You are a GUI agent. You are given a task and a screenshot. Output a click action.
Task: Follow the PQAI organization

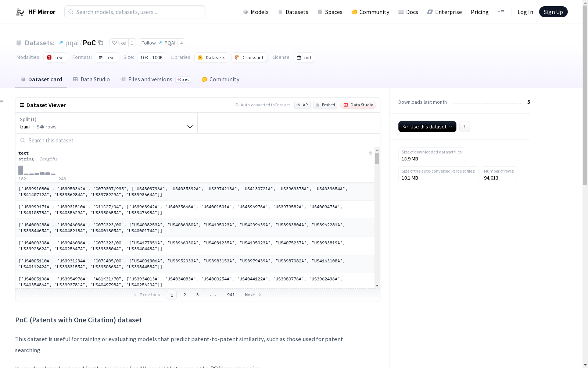click(x=158, y=43)
